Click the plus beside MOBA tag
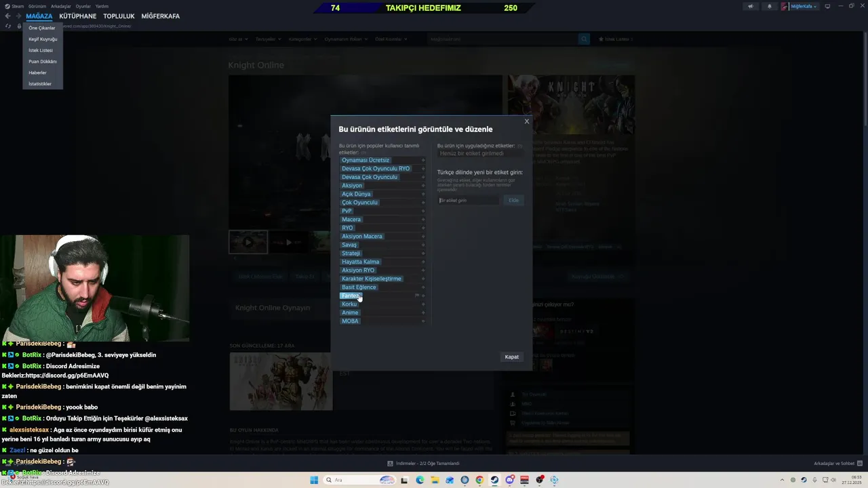The width and height of the screenshot is (868, 488). (423, 321)
